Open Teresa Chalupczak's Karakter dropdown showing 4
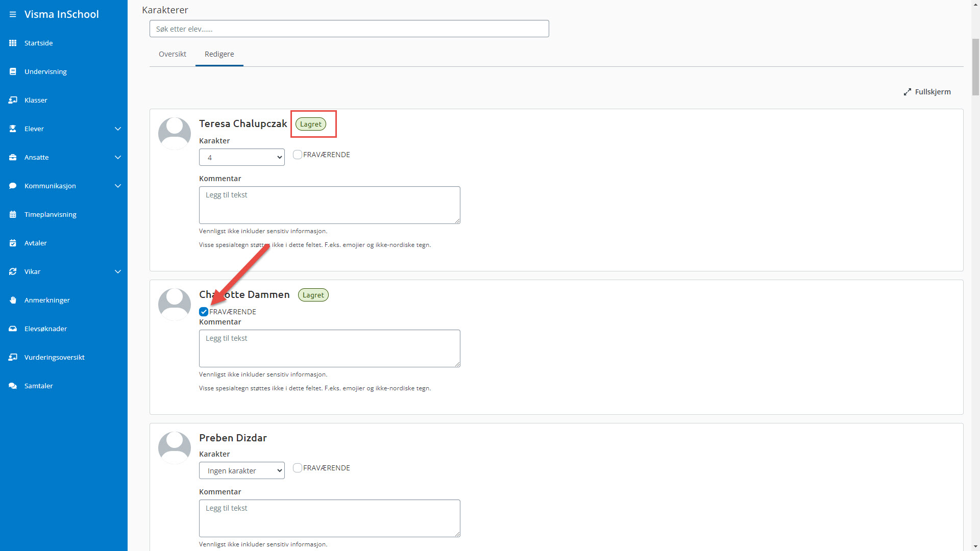 pyautogui.click(x=242, y=157)
